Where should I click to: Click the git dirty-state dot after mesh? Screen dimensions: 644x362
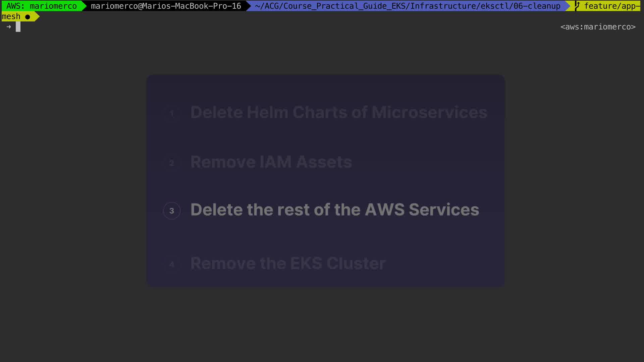point(28,17)
